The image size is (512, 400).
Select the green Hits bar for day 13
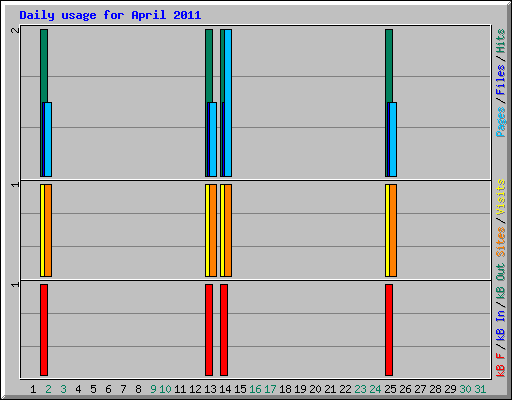pos(209,65)
